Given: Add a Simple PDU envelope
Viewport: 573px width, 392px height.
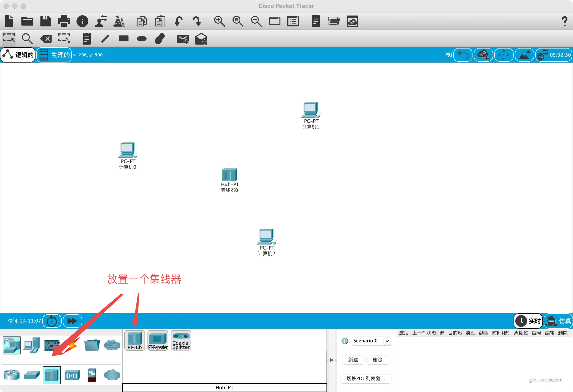Looking at the screenshot, I should [x=183, y=39].
